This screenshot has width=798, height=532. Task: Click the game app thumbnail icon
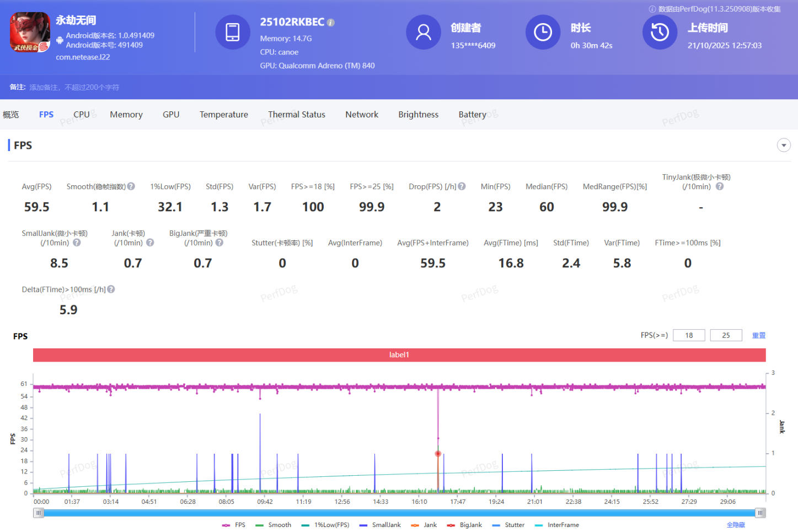[x=30, y=33]
